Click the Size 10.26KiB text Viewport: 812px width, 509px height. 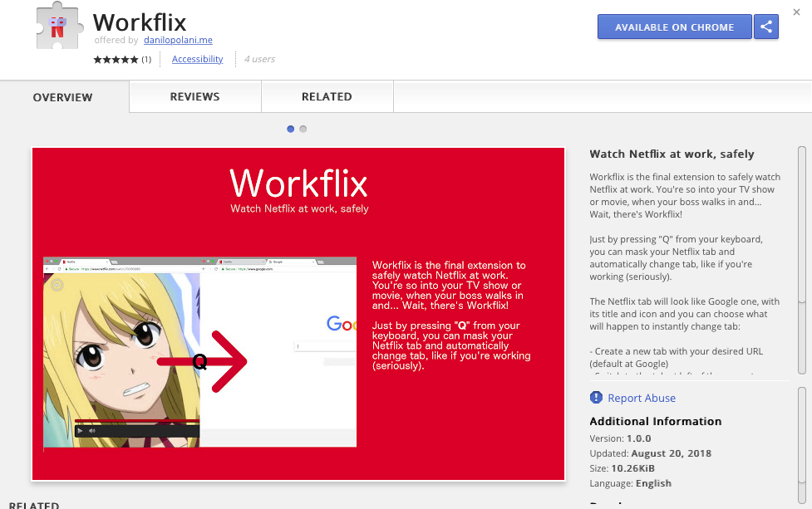pos(622,468)
